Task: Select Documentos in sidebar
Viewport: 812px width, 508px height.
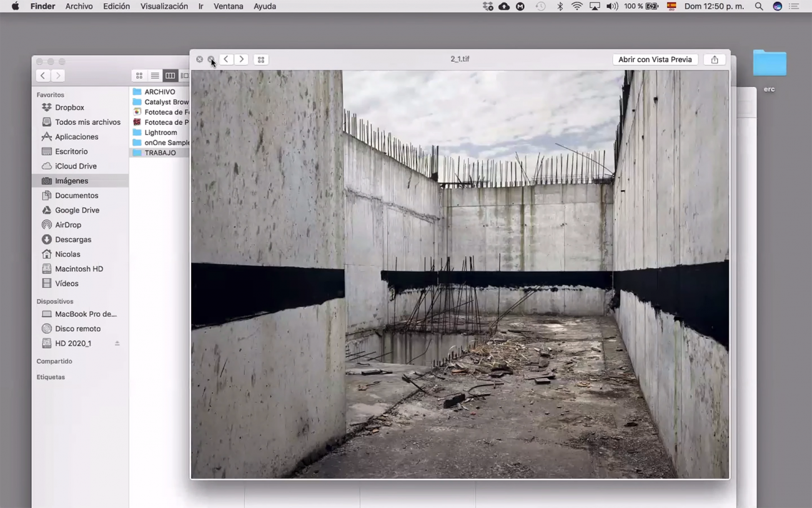Action: click(80, 196)
